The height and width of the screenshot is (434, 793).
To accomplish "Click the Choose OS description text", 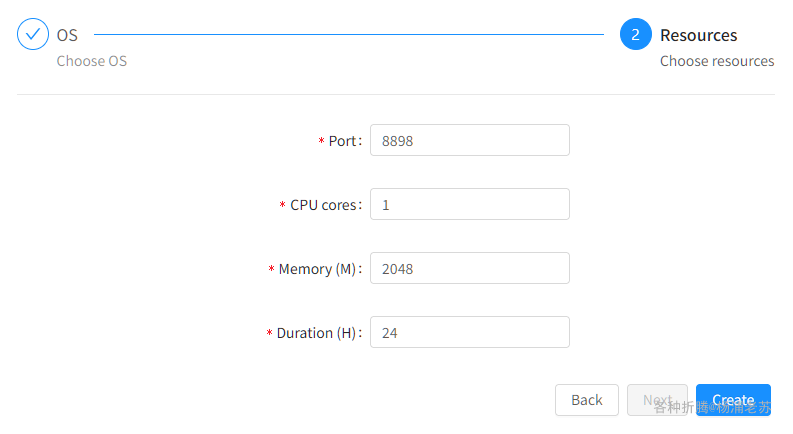I will click(x=91, y=61).
